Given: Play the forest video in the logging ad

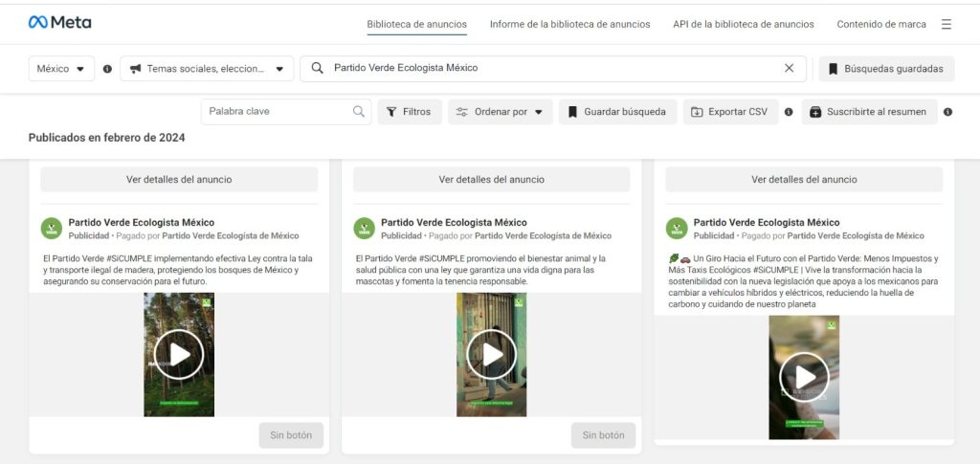Looking at the screenshot, I should (179, 354).
